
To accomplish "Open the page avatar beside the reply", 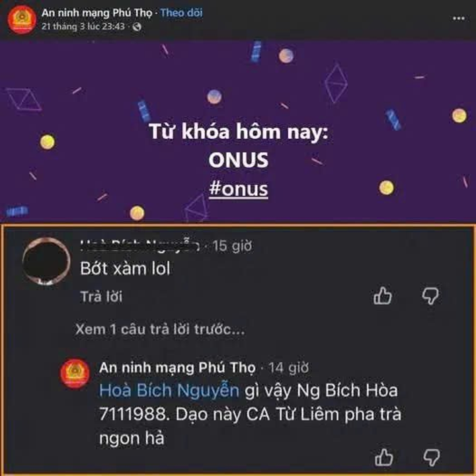I will 75,373.
